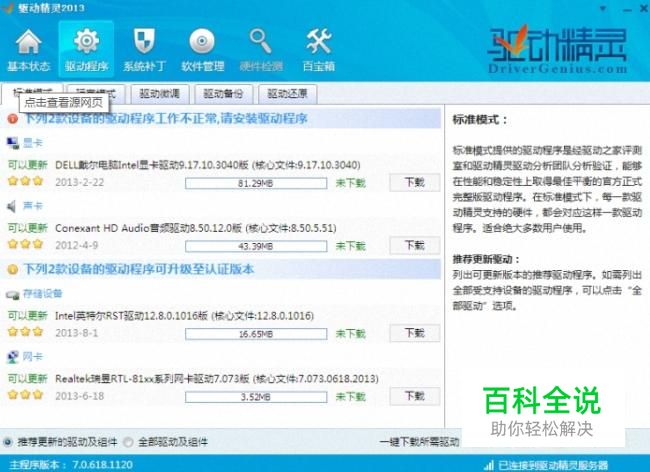Click the star rating of DELL Intel graphics driver
650x472 pixels.
(x=25, y=181)
